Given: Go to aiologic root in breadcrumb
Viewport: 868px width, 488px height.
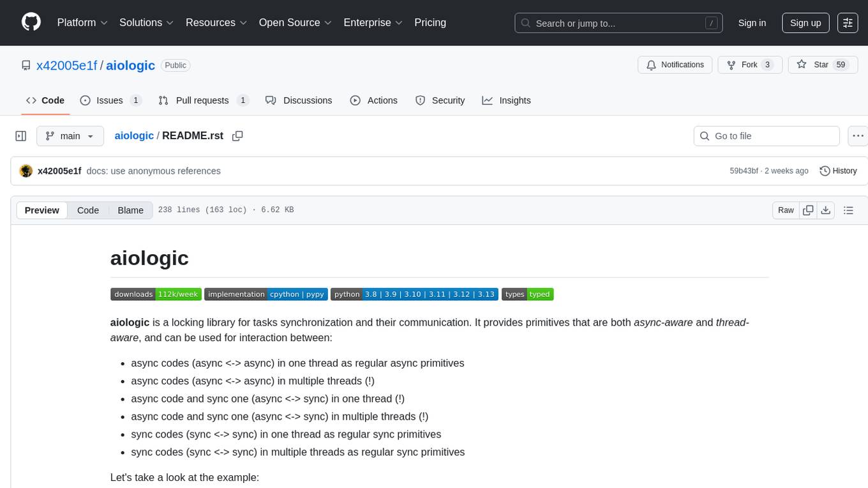Looking at the screenshot, I should click(134, 135).
